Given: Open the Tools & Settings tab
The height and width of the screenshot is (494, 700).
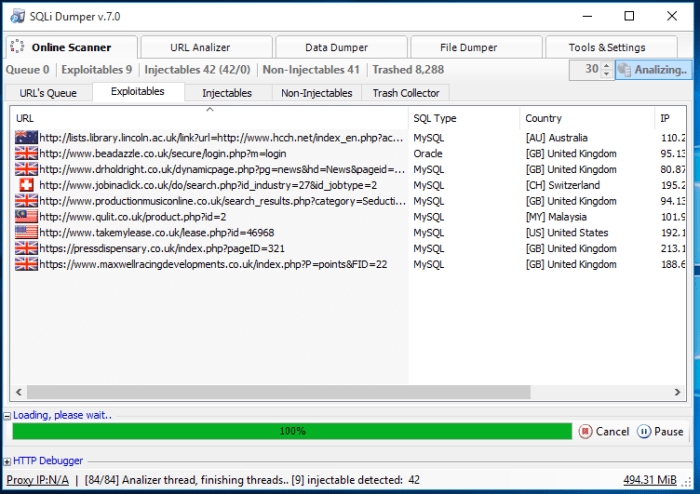Looking at the screenshot, I should [x=607, y=47].
